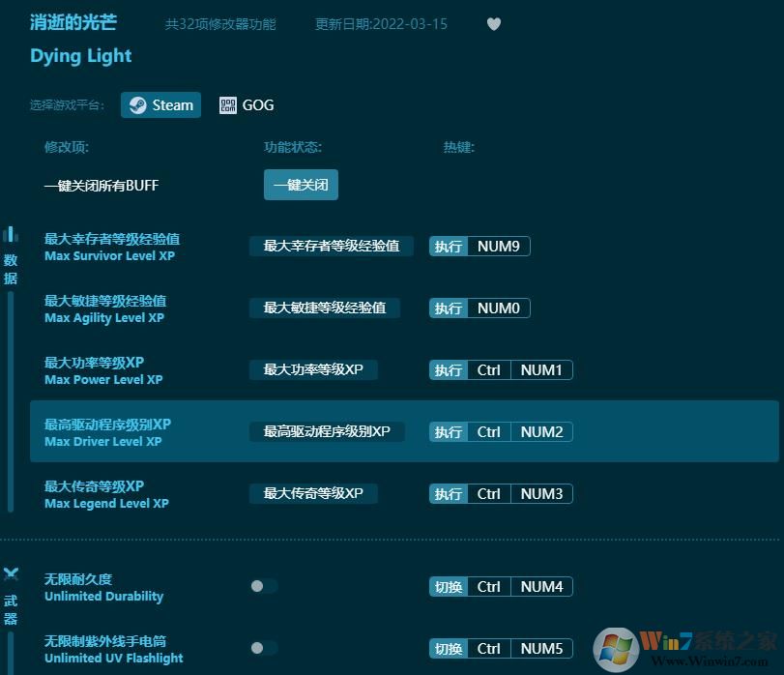The height and width of the screenshot is (675, 784).
Task: Select the Unlimited UV Flashlight label
Action: 114,658
